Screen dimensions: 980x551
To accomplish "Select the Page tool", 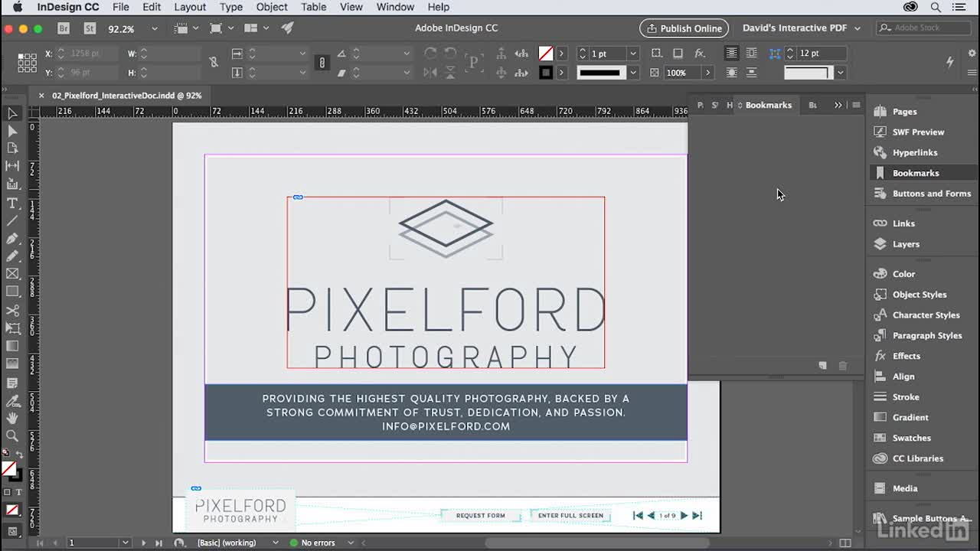I will coord(12,148).
